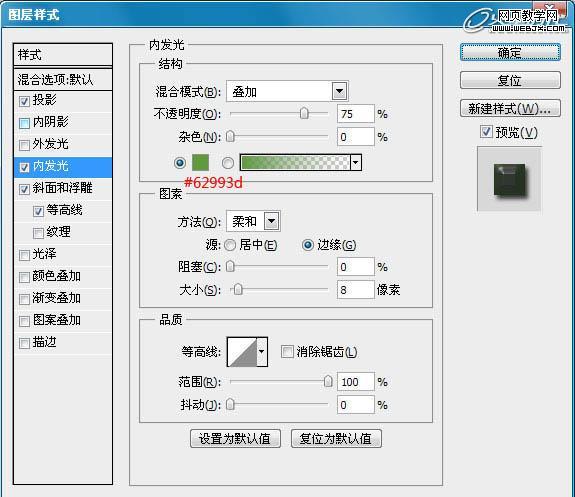Enable the 光泽 satin checkbox

tap(24, 255)
